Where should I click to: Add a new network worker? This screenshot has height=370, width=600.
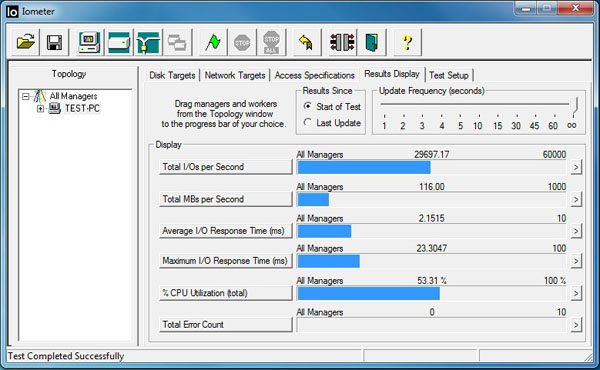pyautogui.click(x=148, y=42)
